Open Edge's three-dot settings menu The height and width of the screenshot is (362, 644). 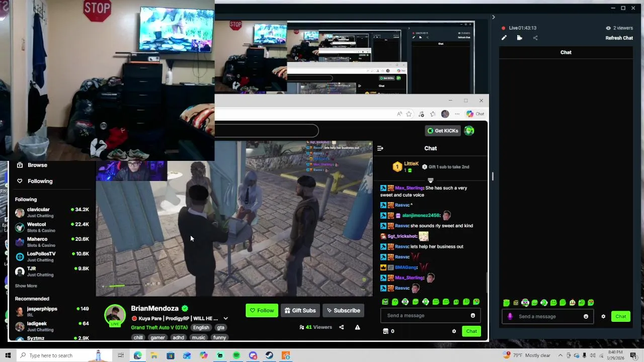457,114
